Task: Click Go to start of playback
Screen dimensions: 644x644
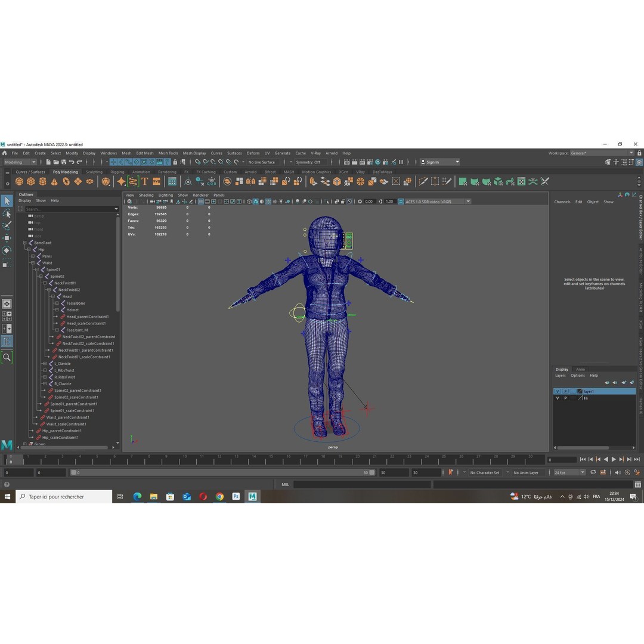Action: coord(583,460)
